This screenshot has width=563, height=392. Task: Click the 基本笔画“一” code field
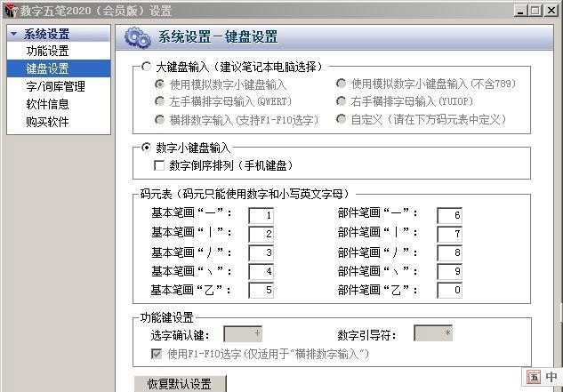[x=261, y=215]
